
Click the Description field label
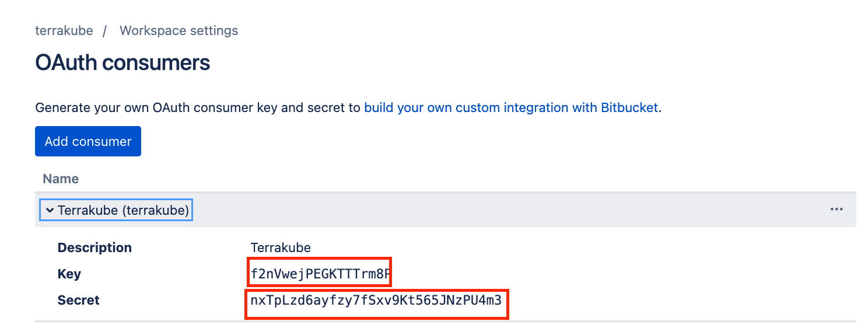(94, 247)
